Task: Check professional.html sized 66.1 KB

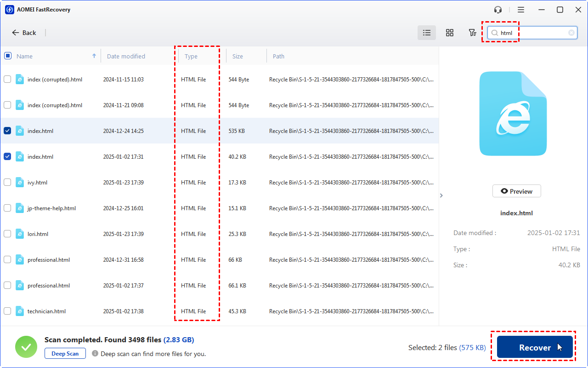Action: [x=7, y=285]
